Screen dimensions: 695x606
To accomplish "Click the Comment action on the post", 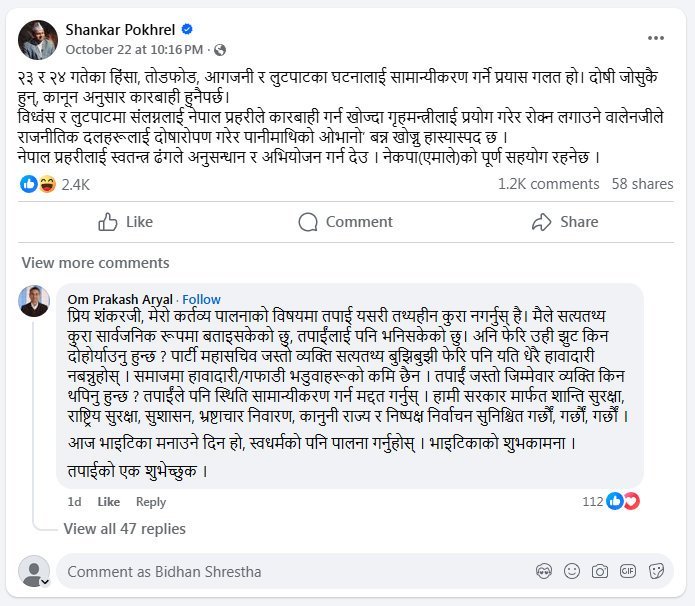I will (346, 222).
